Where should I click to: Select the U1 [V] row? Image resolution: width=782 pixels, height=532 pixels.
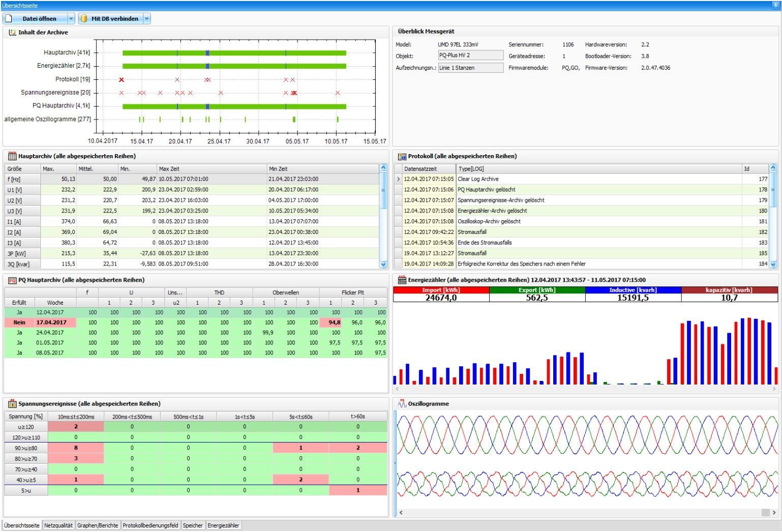[192, 190]
